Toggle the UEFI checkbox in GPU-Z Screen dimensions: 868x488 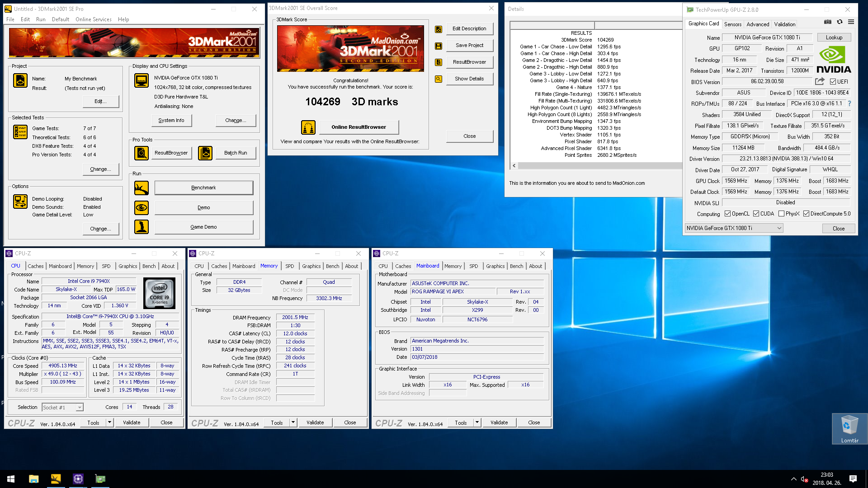pos(833,82)
